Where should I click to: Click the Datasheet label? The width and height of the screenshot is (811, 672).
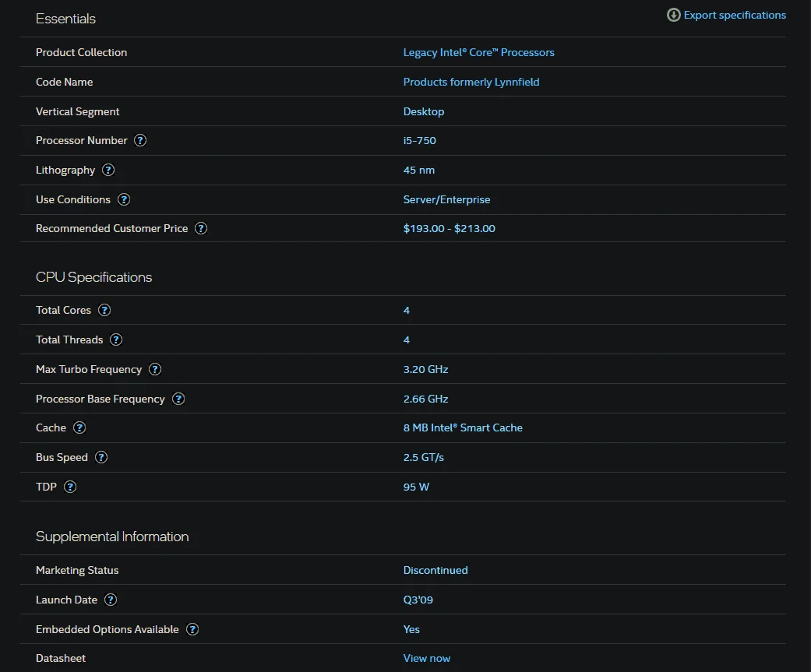pos(61,658)
